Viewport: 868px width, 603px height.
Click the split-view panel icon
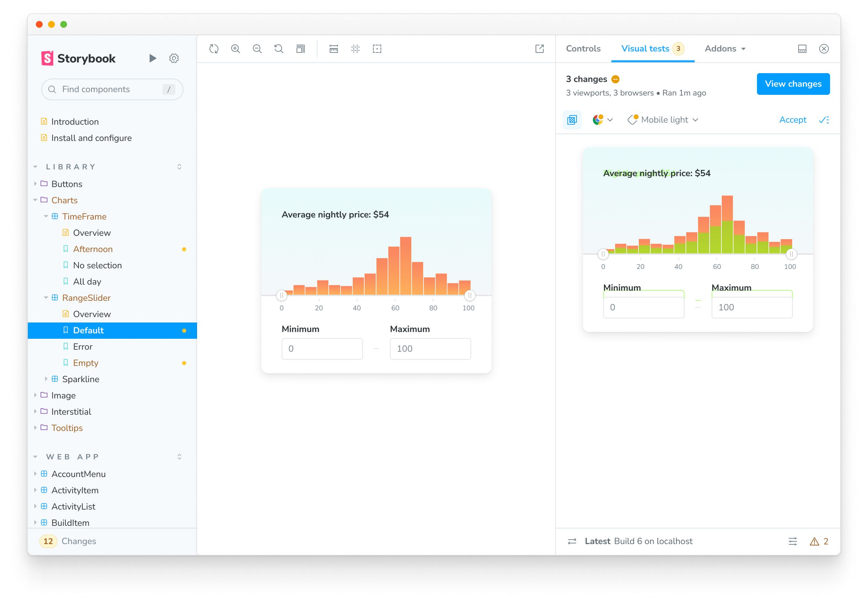(801, 49)
